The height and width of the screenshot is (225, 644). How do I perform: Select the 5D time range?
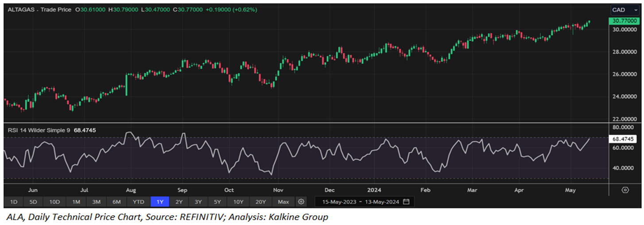coord(34,202)
